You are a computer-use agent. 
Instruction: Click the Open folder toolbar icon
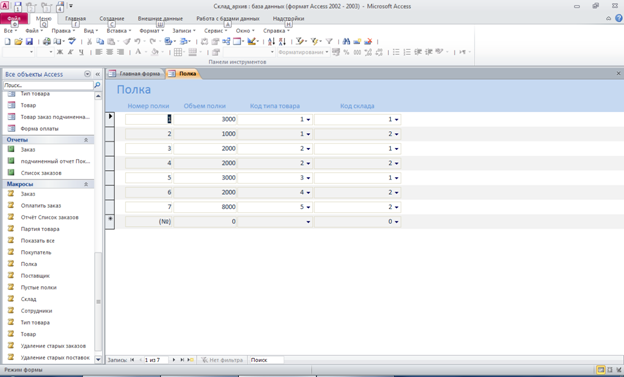pyautogui.click(x=18, y=41)
